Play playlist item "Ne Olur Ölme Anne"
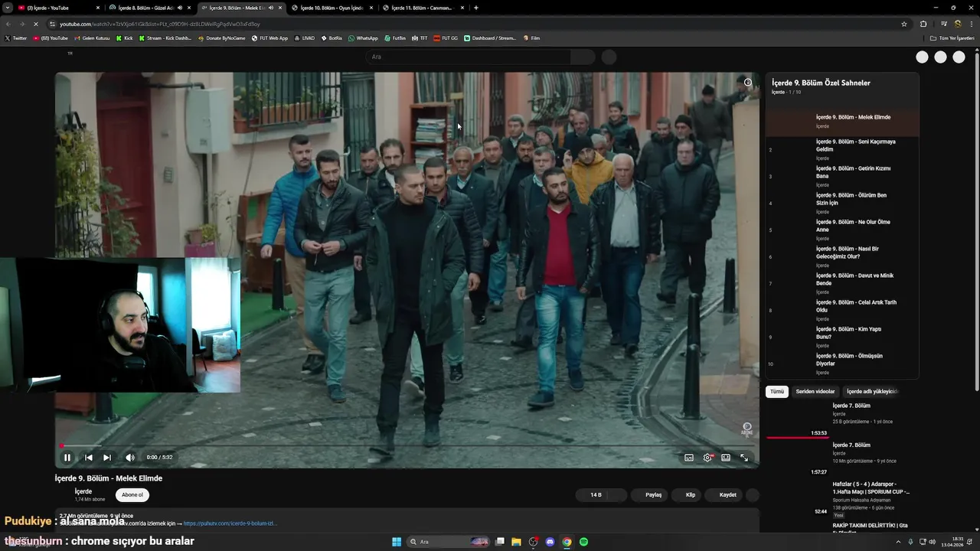This screenshot has width=980, height=551. (x=842, y=230)
